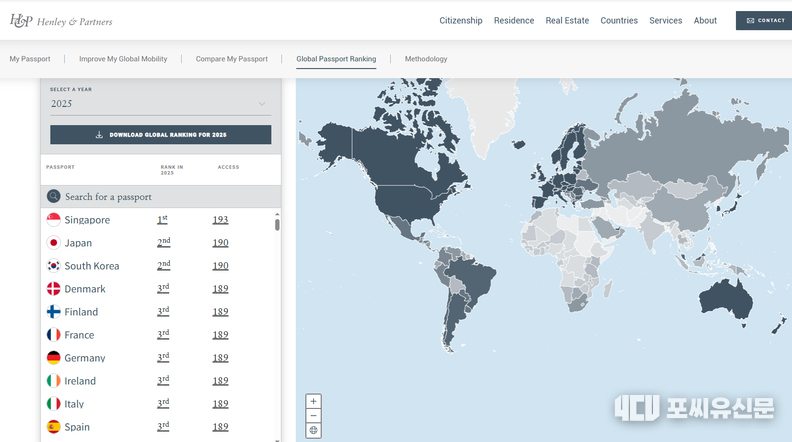Click Denmark's access score 189
This screenshot has height=442, width=792.
(x=220, y=289)
